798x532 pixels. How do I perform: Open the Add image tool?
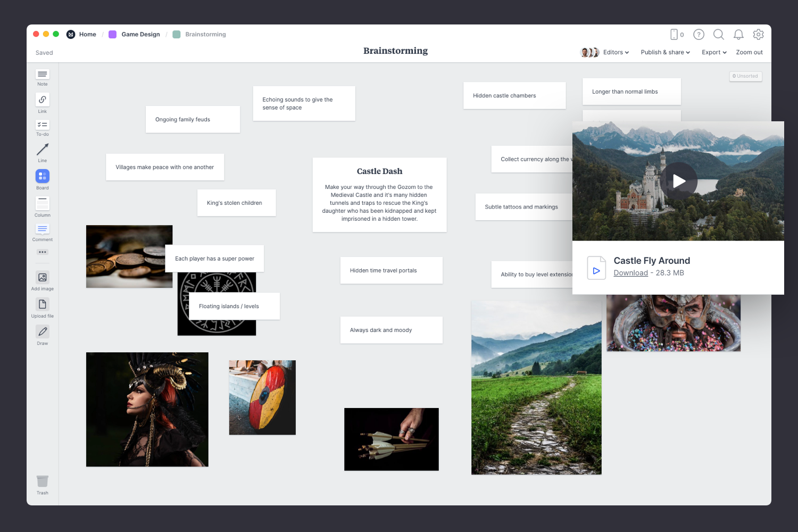(42, 278)
